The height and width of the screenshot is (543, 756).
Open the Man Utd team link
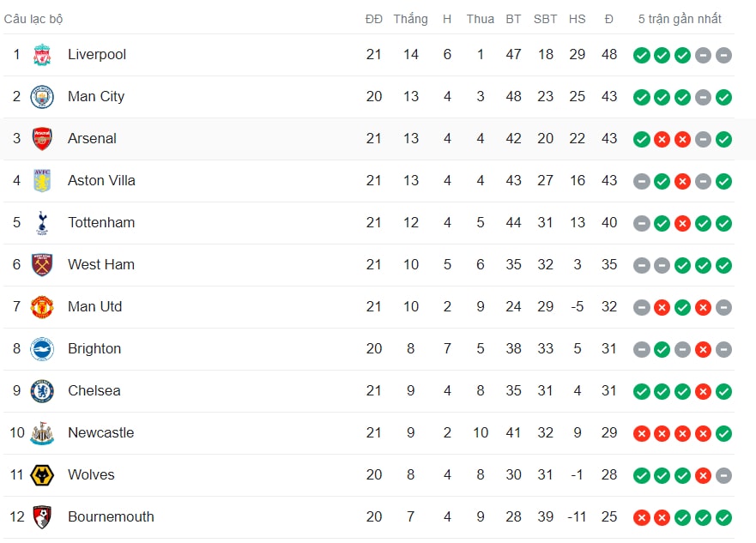(95, 307)
